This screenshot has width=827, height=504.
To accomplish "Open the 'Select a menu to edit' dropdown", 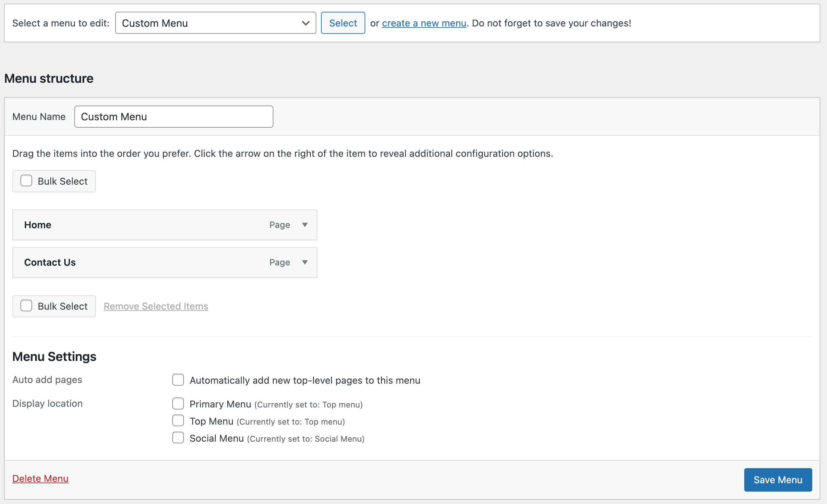I will tap(215, 23).
